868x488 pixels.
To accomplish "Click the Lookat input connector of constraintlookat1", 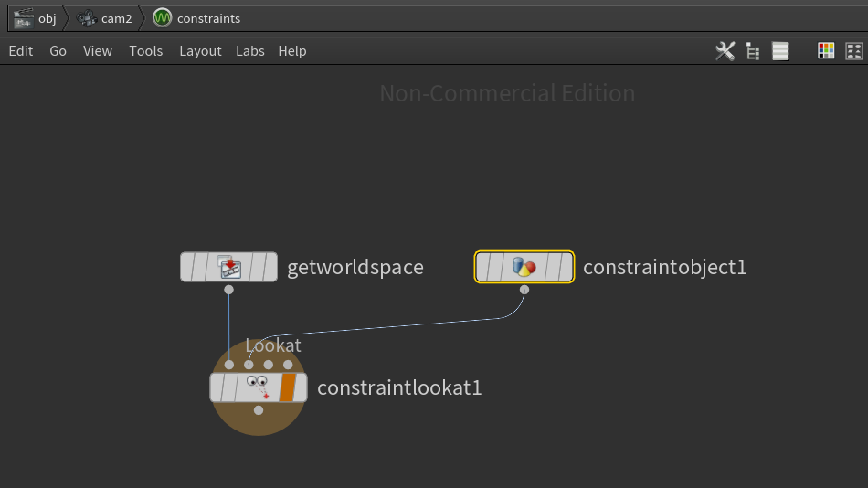I will point(249,365).
